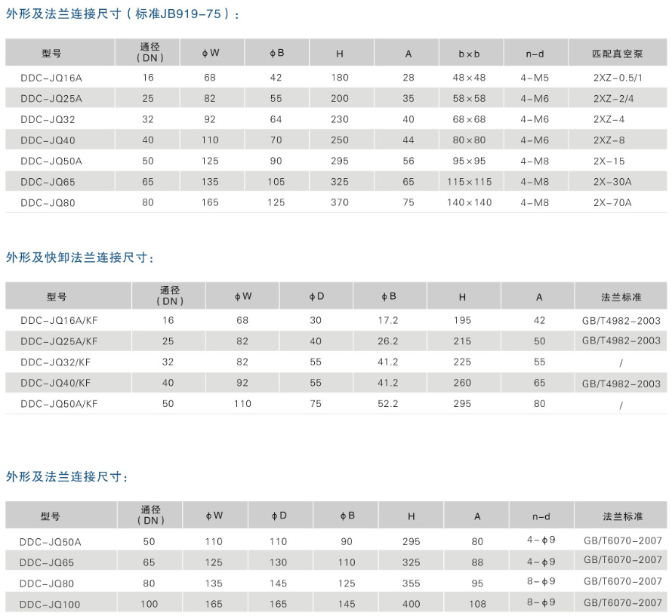Click the φW column header in first table
The width and height of the screenshot is (672, 616).
[x=209, y=53]
